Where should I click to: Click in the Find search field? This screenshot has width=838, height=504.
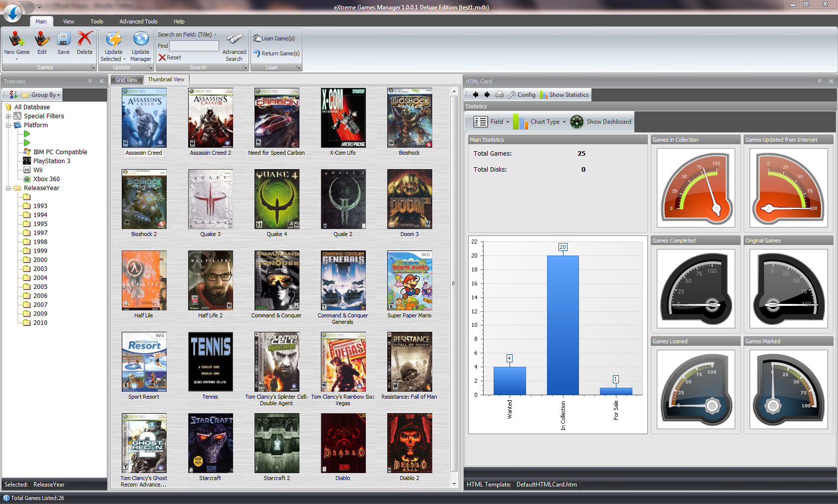pyautogui.click(x=194, y=46)
